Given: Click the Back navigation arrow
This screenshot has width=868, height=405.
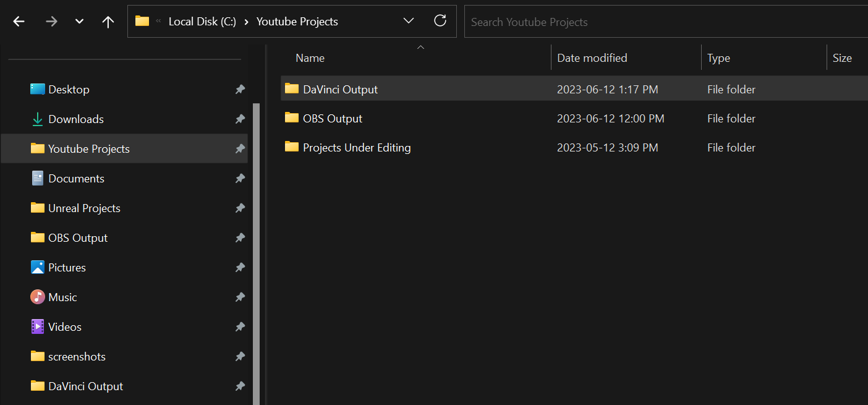Looking at the screenshot, I should [x=19, y=22].
